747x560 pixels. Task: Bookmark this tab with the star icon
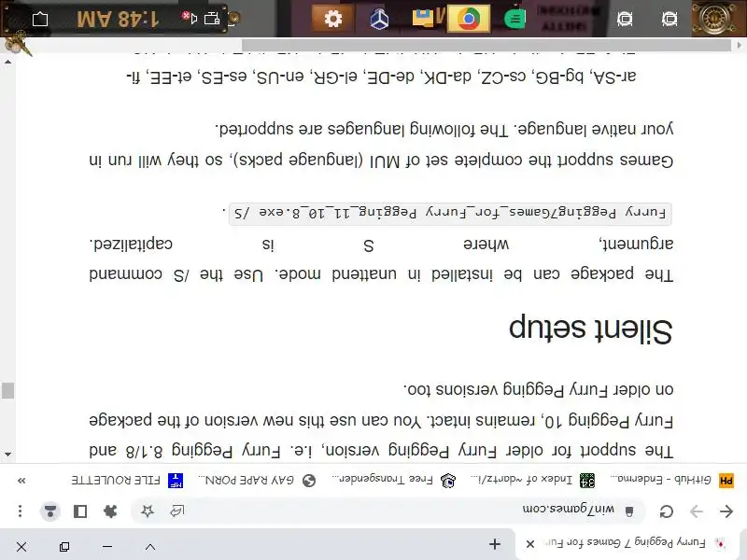click(x=148, y=511)
